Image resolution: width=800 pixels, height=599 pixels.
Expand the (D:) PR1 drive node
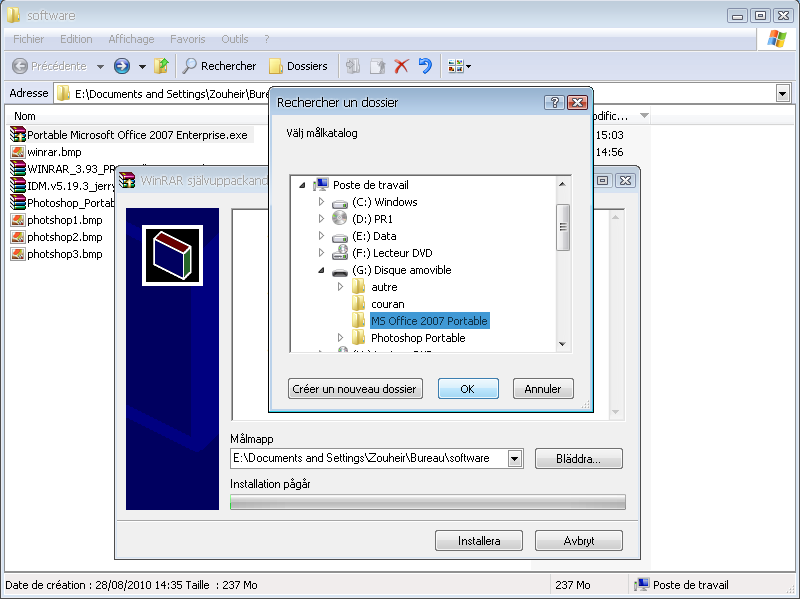coord(321,219)
